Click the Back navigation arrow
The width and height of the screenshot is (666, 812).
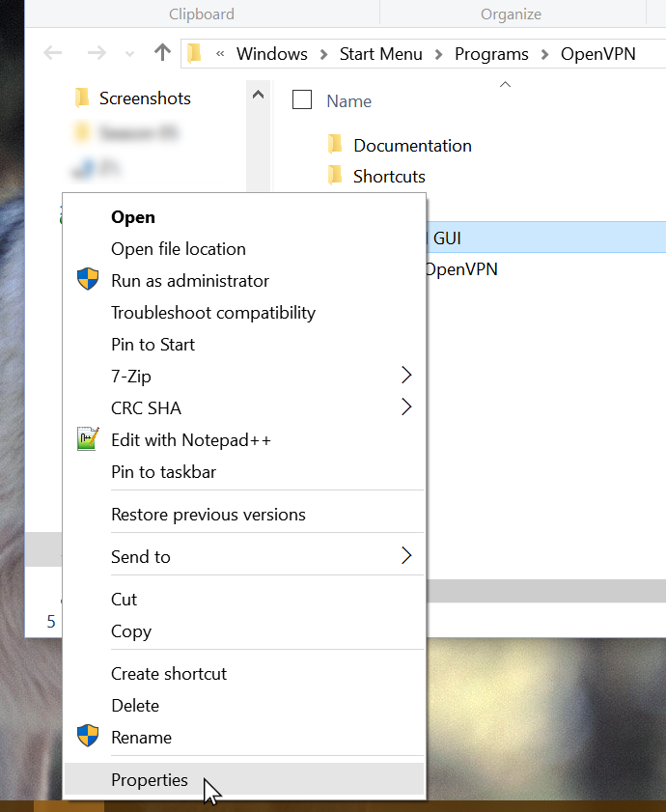point(53,53)
